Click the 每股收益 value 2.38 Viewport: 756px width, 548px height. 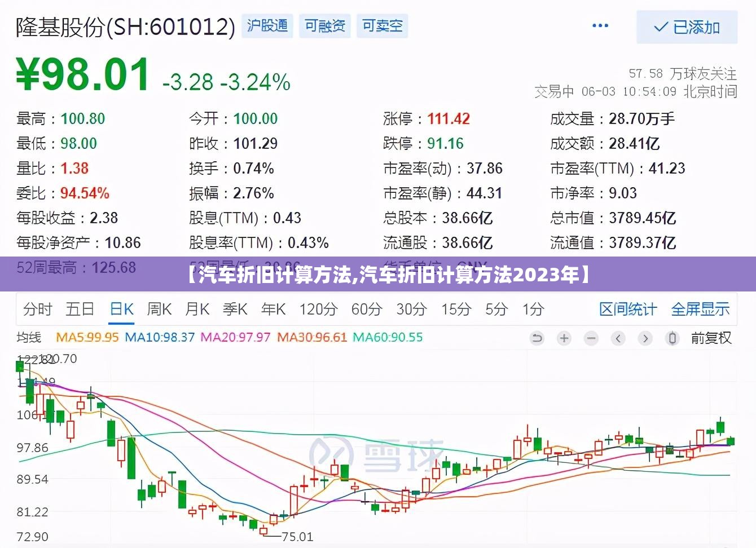coord(104,218)
